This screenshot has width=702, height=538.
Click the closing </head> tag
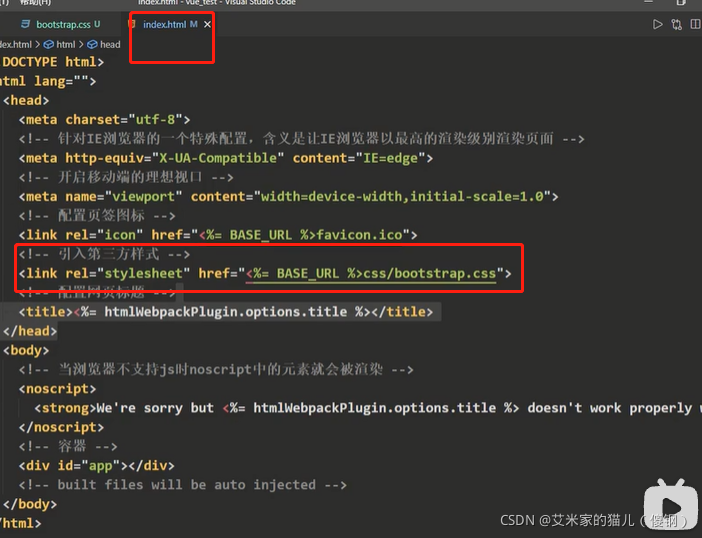[30, 331]
